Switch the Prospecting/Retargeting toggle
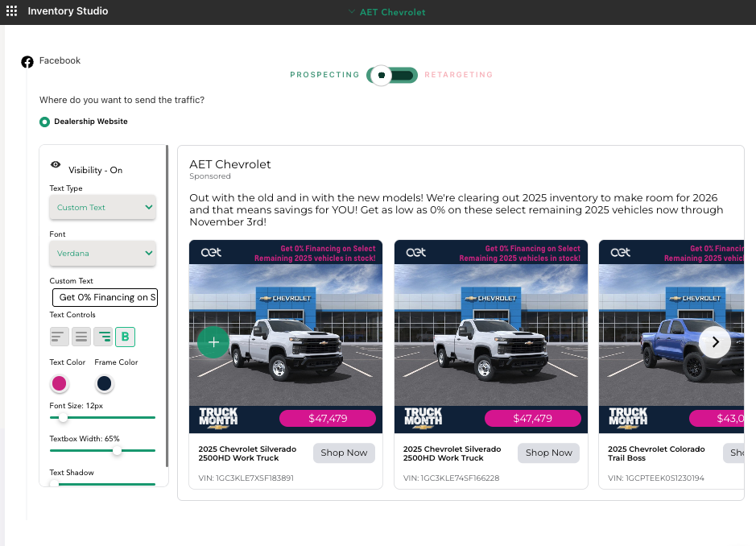The height and width of the screenshot is (546, 756). (x=392, y=75)
